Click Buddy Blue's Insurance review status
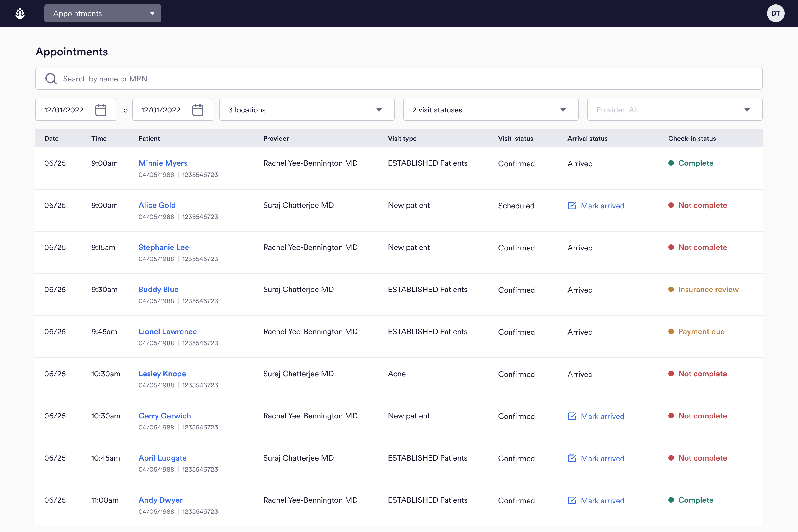The image size is (798, 532). (708, 289)
